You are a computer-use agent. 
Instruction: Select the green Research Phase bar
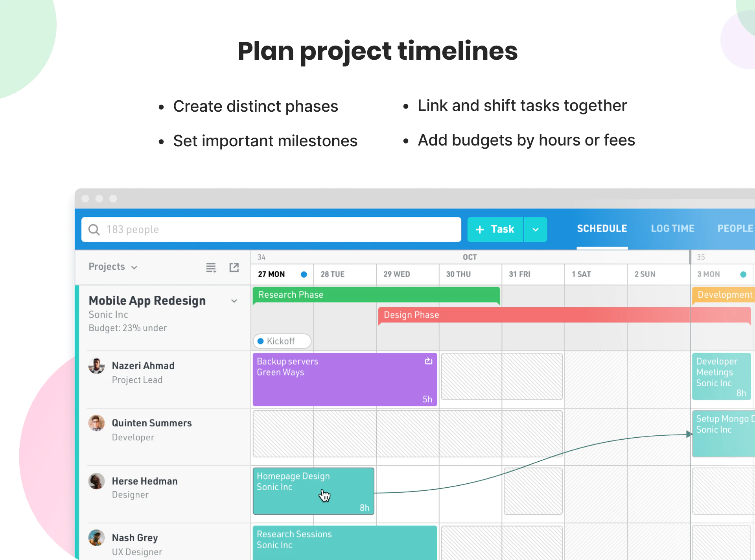point(376,295)
